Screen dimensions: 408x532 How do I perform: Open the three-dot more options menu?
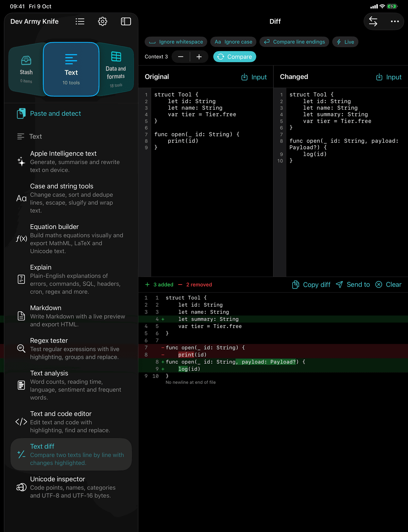[395, 21]
